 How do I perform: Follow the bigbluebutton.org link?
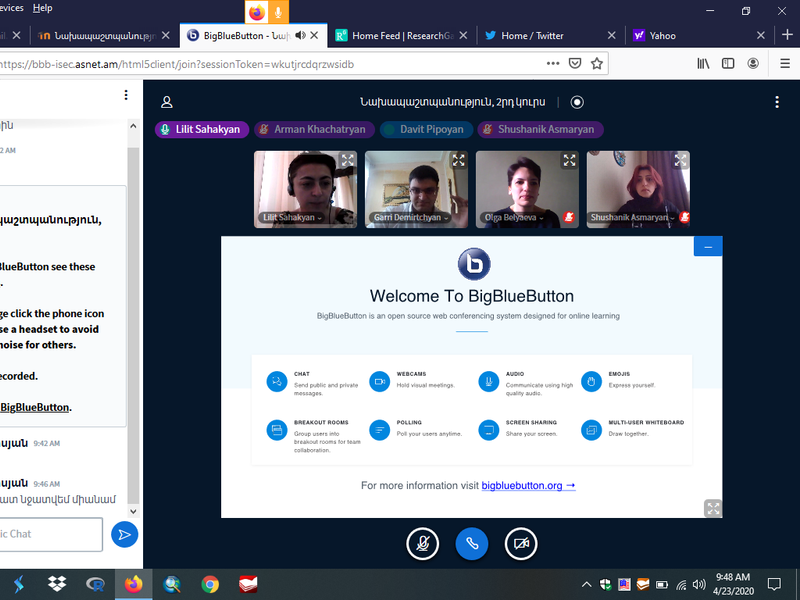[528, 485]
